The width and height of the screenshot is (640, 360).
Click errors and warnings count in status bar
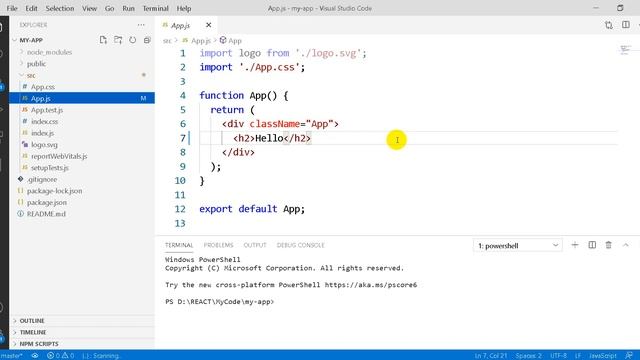(x=60, y=356)
